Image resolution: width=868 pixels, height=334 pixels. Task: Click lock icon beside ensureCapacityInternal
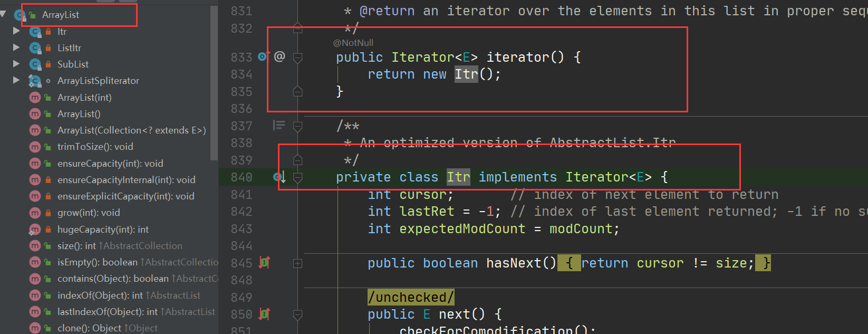(x=48, y=180)
